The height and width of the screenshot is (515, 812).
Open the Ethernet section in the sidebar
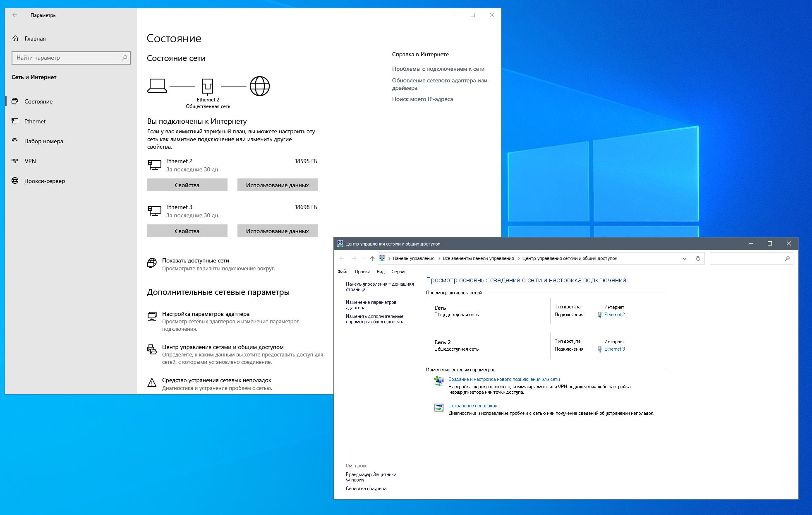tap(35, 121)
